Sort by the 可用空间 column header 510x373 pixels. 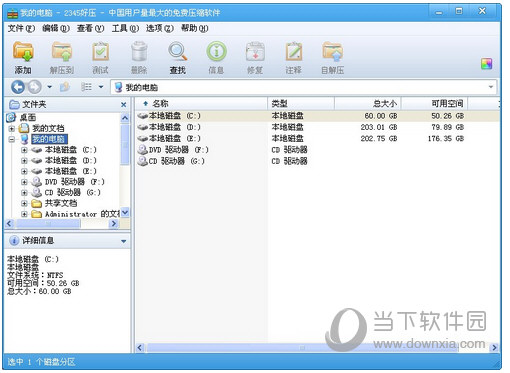[x=434, y=104]
